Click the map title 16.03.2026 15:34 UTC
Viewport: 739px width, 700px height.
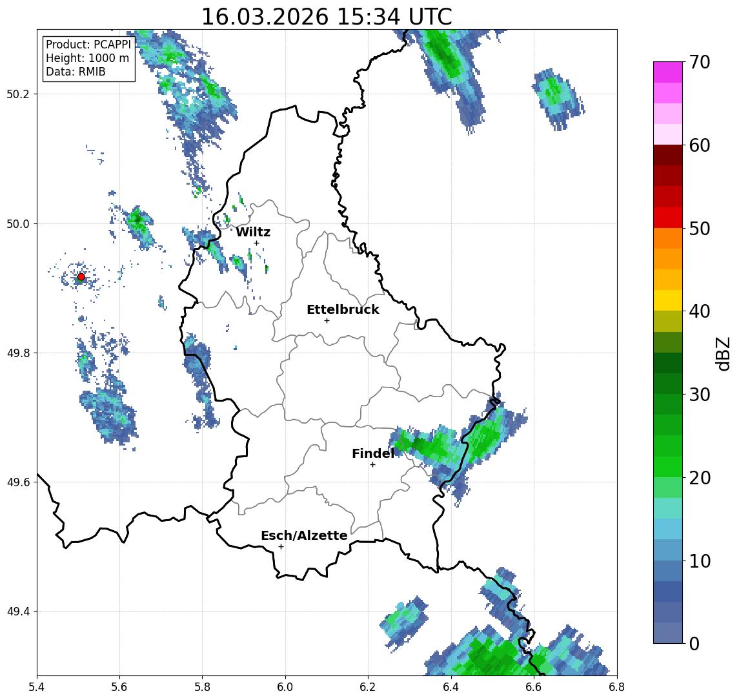327,17
